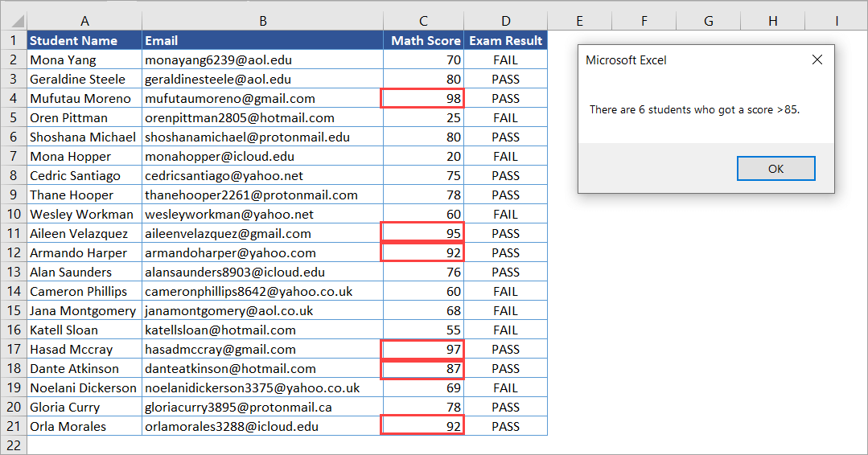Viewport: 868px width, 455px height.
Task: Select score 20 for Mona Hopper
Action: (423, 157)
